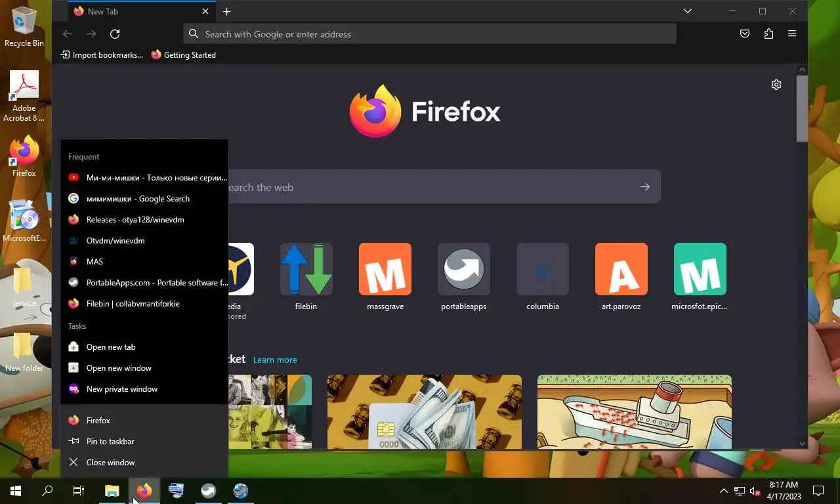Open personalize new tab gear icon
This screenshot has height=504, width=840.
(776, 85)
